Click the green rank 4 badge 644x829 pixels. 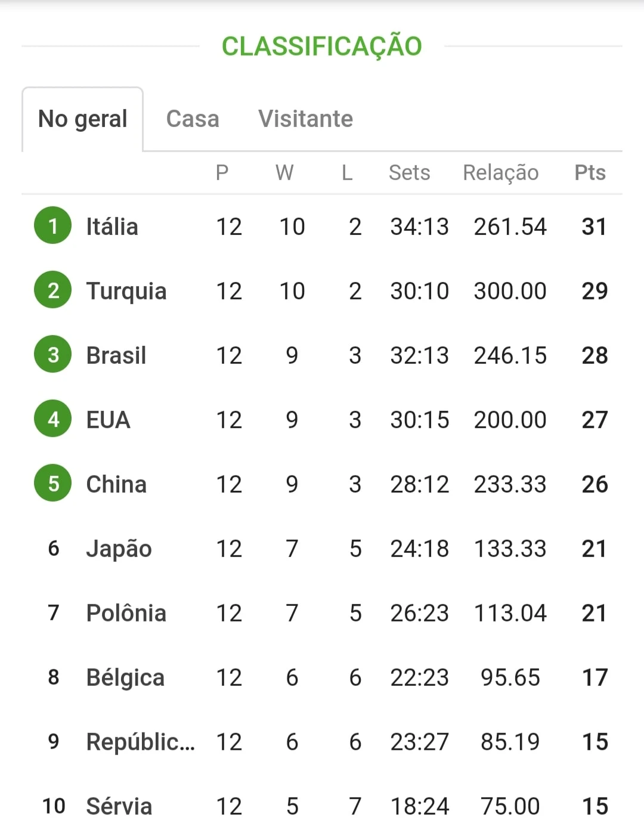point(53,419)
